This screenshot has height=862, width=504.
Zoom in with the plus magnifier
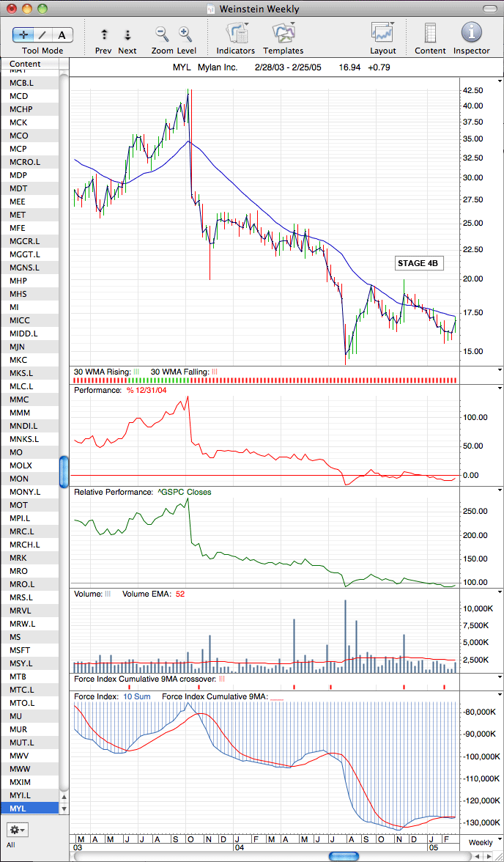185,34
